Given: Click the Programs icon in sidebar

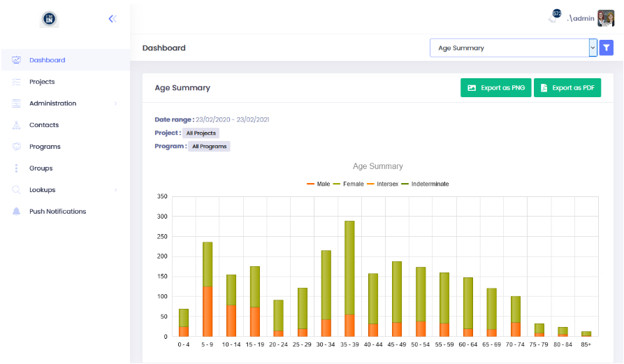Looking at the screenshot, I should pyautogui.click(x=16, y=147).
